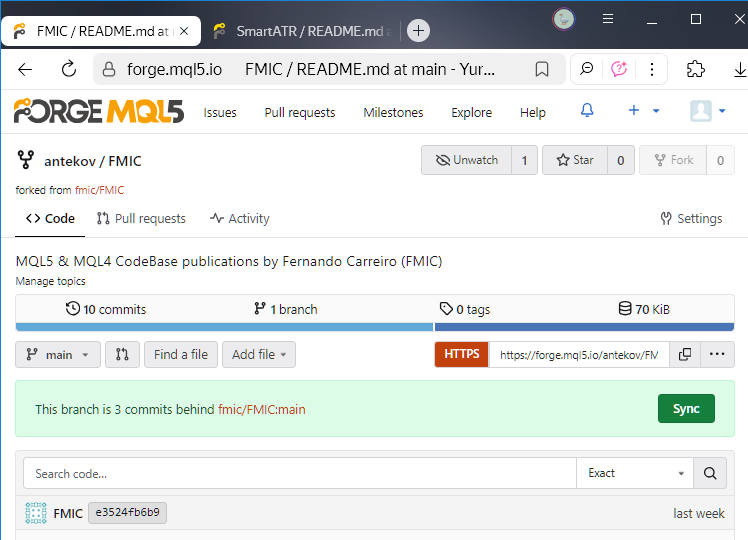Copy the clone URL with copy icon
The width and height of the screenshot is (748, 540).
tap(685, 354)
